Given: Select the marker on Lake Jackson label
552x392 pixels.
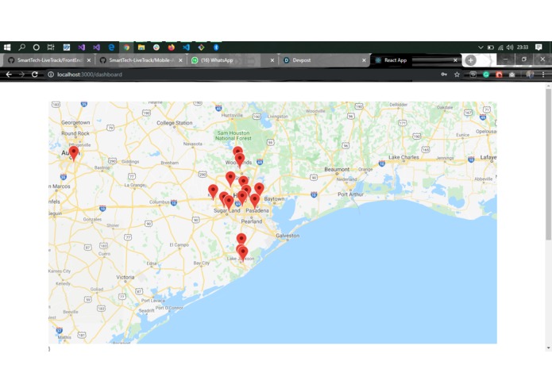Looking at the screenshot, I should click(242, 254).
